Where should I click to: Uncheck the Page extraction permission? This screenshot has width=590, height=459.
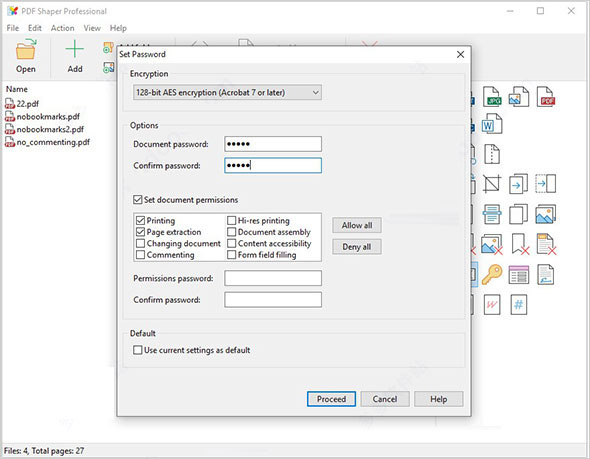[140, 232]
